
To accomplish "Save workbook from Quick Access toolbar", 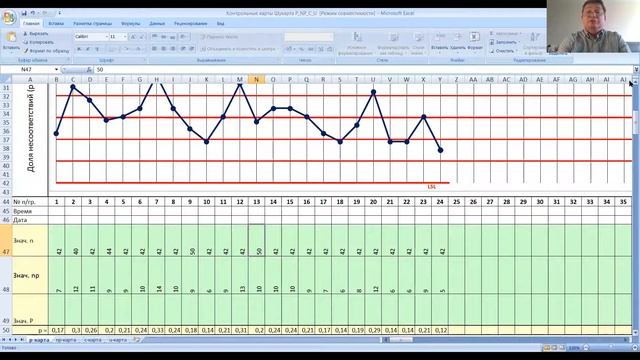I will point(24,13).
